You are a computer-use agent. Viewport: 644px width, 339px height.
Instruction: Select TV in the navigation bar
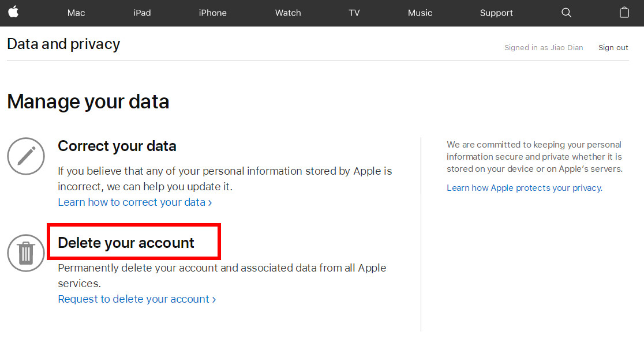click(354, 13)
